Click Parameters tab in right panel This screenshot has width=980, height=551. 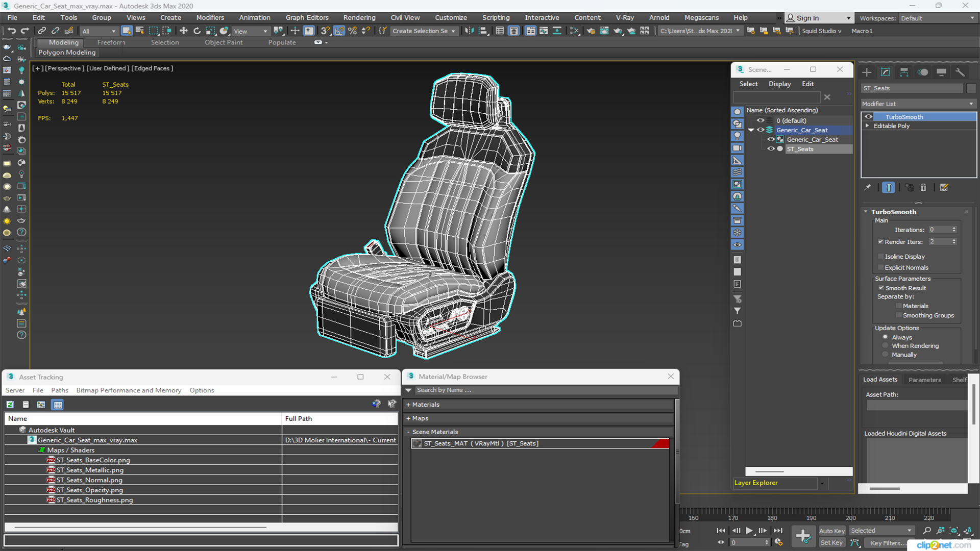tap(925, 379)
